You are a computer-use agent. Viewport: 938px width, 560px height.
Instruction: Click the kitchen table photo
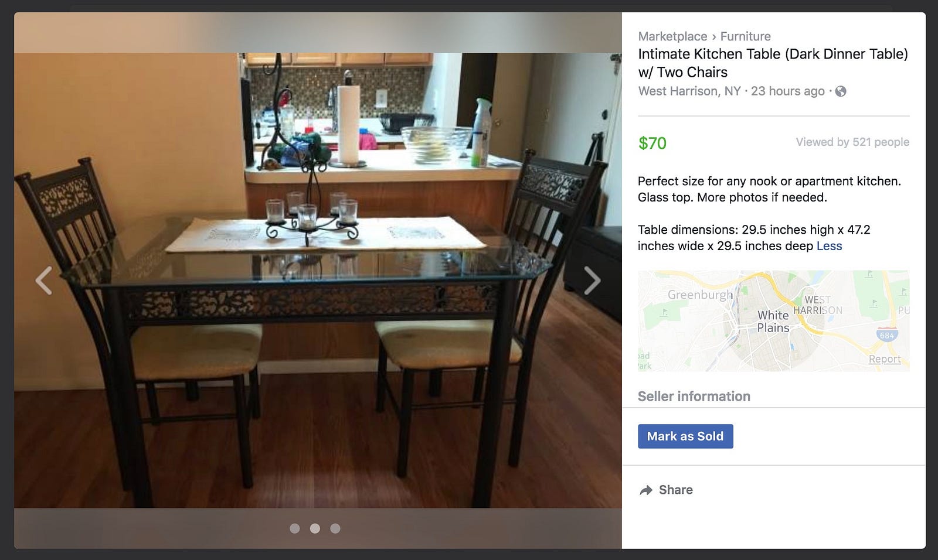pos(318,281)
